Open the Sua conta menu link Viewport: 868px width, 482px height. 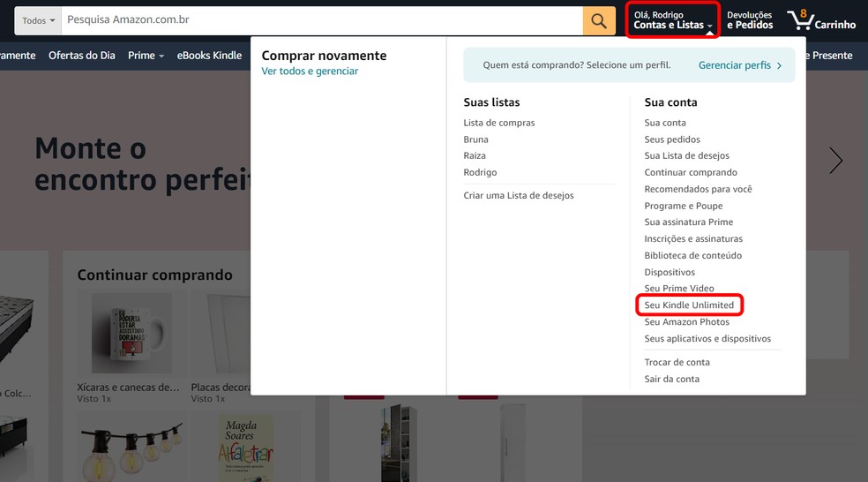[x=665, y=123]
